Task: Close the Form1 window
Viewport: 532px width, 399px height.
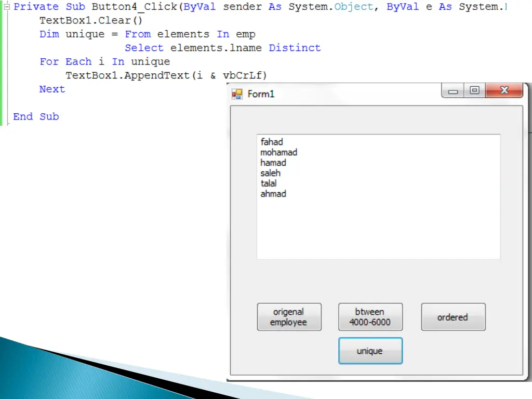Action: click(x=504, y=90)
